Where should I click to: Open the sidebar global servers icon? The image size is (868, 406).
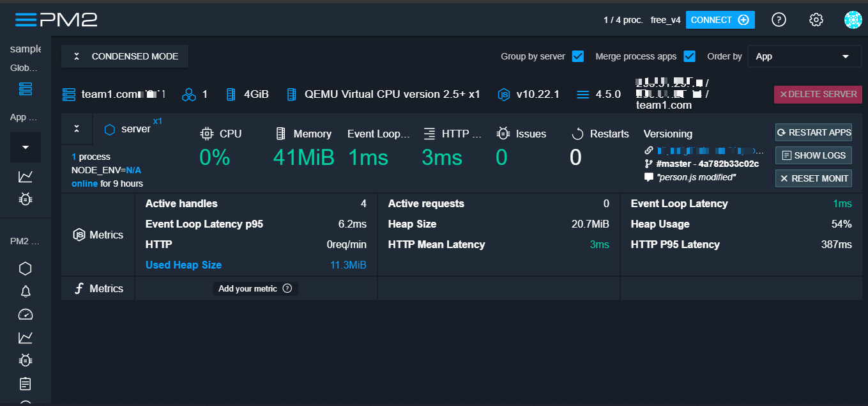[26, 89]
